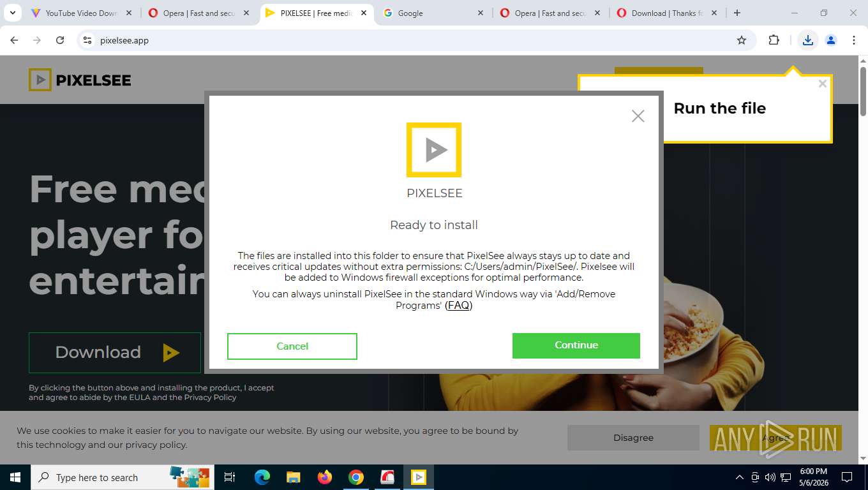The height and width of the screenshot is (490, 868).
Task: Click Disagree on the cookie banner
Action: 633,438
